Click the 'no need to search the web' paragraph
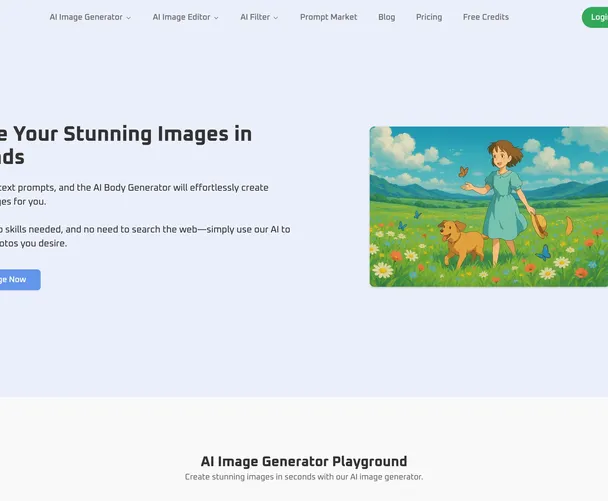Viewport: 608px width, 501px height. pyautogui.click(x=140, y=230)
